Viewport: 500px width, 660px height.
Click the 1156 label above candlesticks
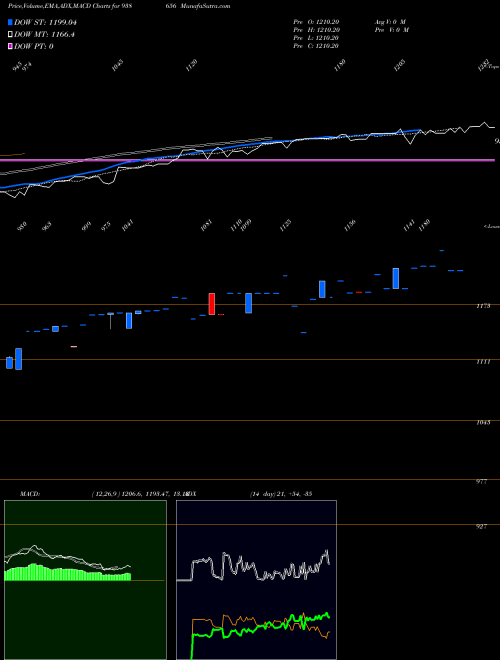[x=350, y=226]
